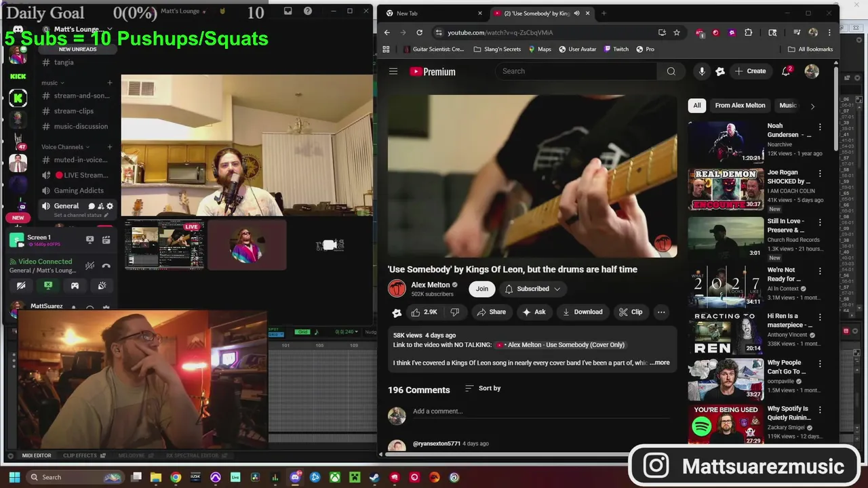Open options for Noah Gundersen video

pyautogui.click(x=820, y=127)
